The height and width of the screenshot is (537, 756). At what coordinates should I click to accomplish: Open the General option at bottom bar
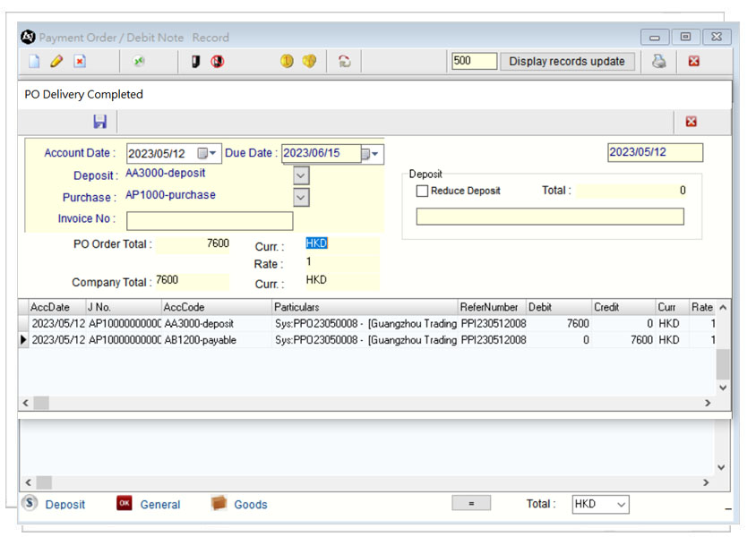click(x=148, y=504)
